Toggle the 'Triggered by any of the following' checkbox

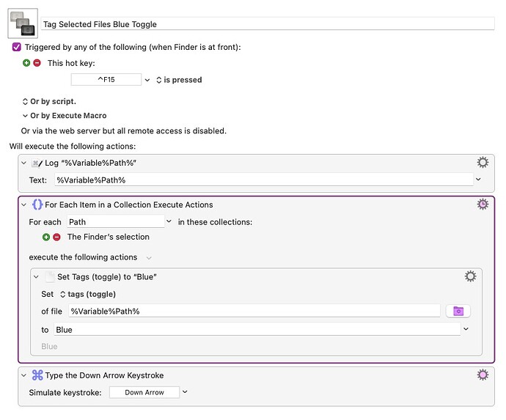point(17,47)
